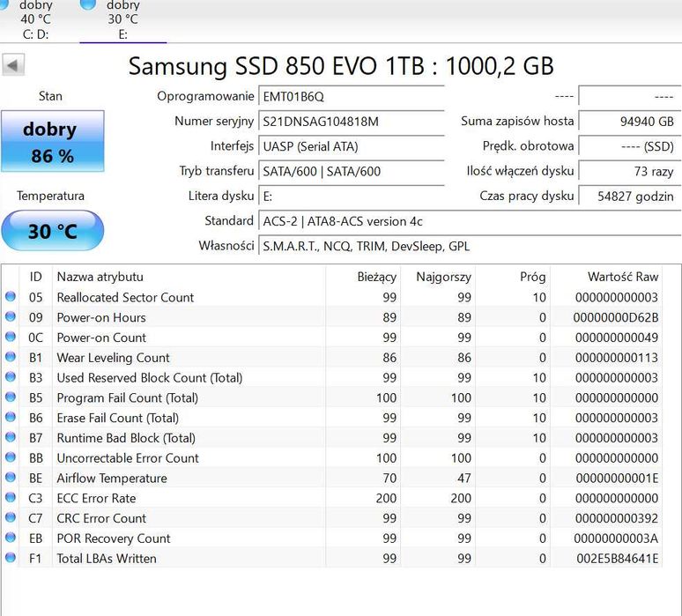Click the ID cell F1
Screen dimensions: 682x616
click(35, 558)
